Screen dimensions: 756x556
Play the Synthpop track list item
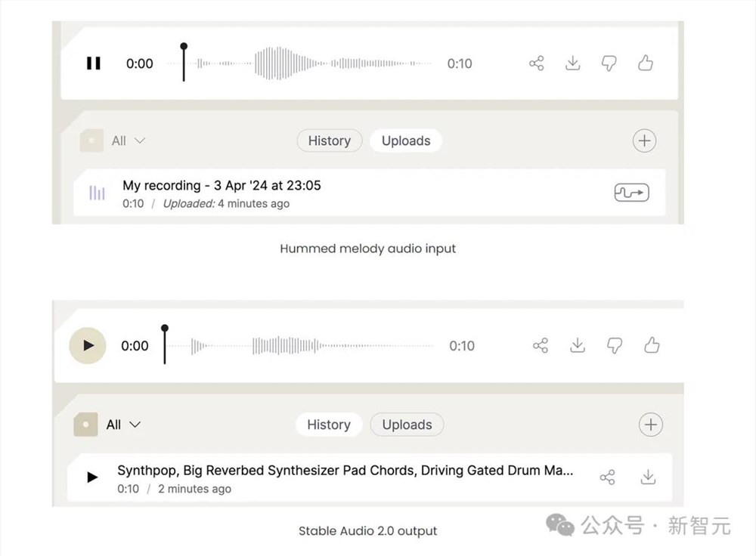click(x=92, y=477)
